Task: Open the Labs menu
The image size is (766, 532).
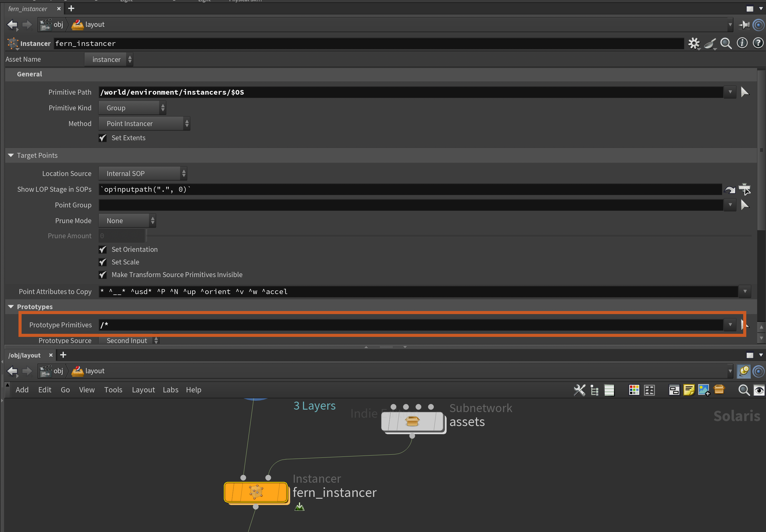Action: [x=171, y=390]
